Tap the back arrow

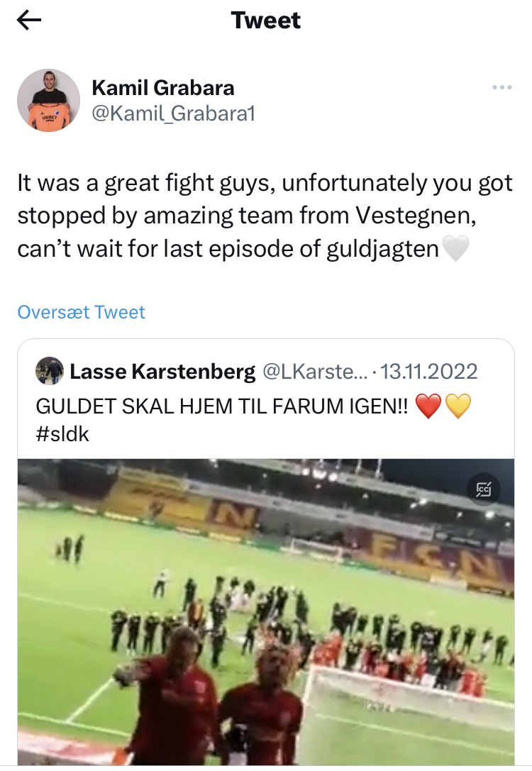click(x=29, y=21)
